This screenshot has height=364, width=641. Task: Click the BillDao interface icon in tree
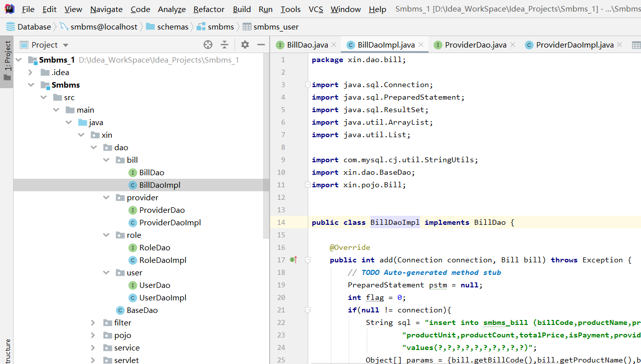click(x=132, y=172)
